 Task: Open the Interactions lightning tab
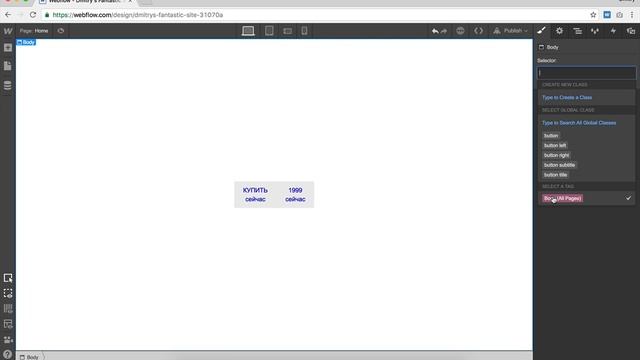[x=613, y=31]
